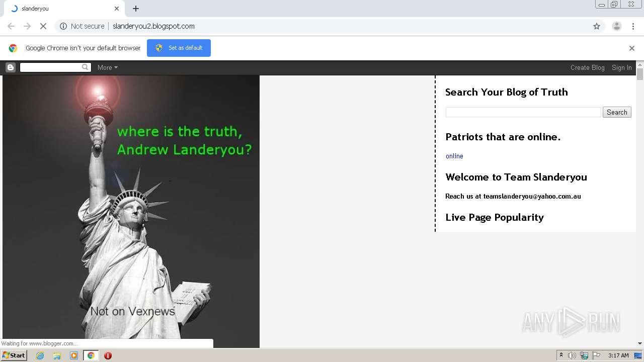This screenshot has width=644, height=362.
Task: Click the Blogger logo icon in the navbar
Action: point(11,67)
